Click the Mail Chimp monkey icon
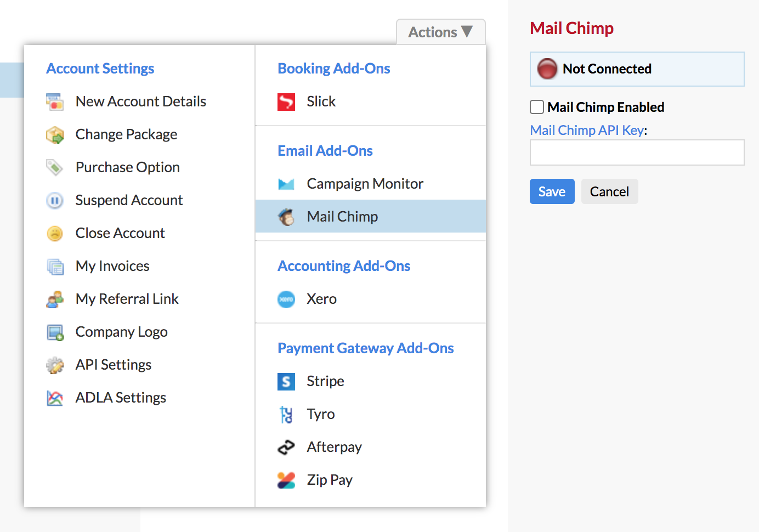 (286, 217)
